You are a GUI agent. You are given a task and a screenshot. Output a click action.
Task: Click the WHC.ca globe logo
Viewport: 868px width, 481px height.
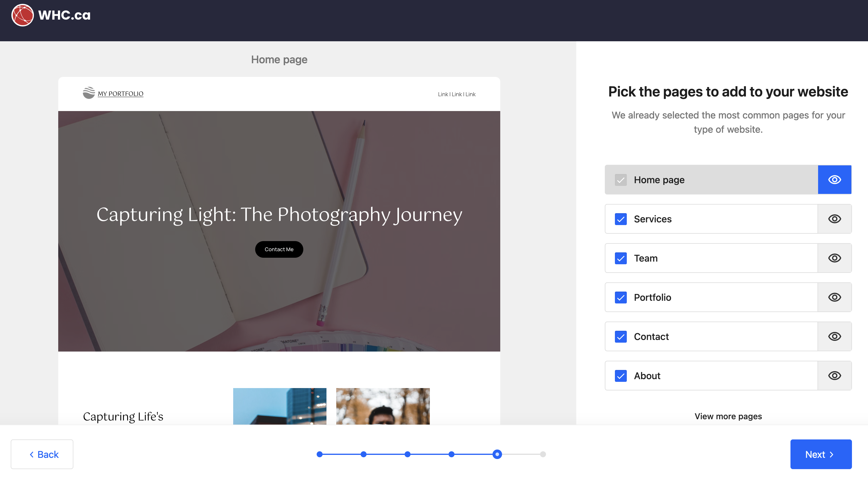point(23,15)
